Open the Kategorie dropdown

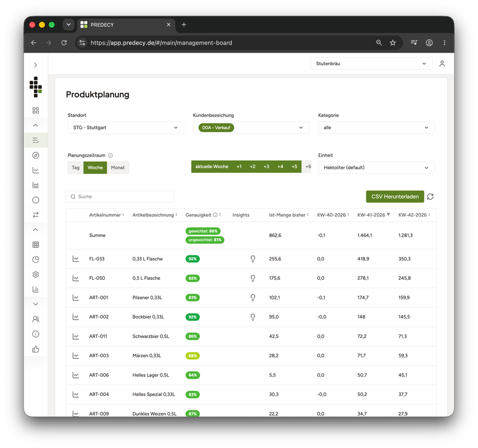point(376,128)
